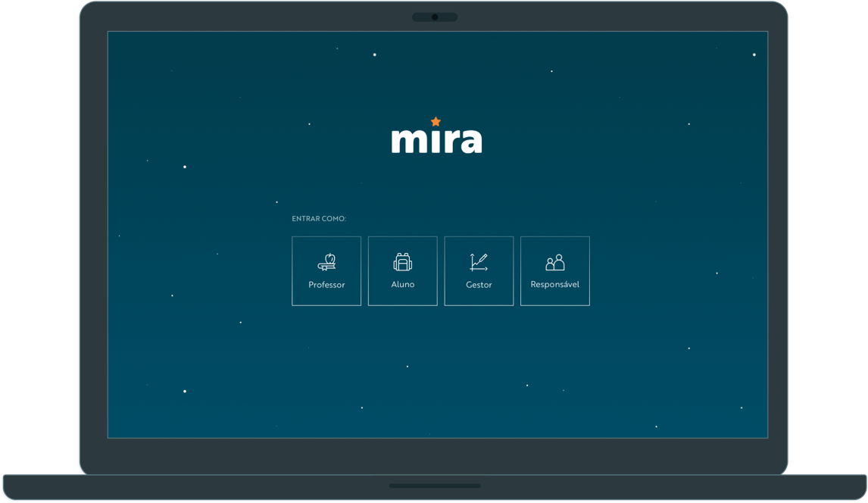Click the "ENTRAR COMO:" heading
Image resolution: width=868 pixels, height=503 pixels.
click(x=319, y=219)
